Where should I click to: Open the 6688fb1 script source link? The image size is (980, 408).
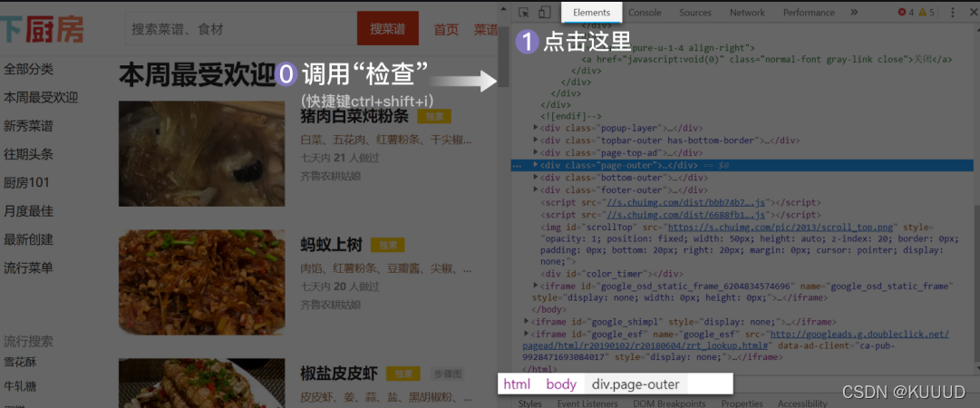coord(687,215)
